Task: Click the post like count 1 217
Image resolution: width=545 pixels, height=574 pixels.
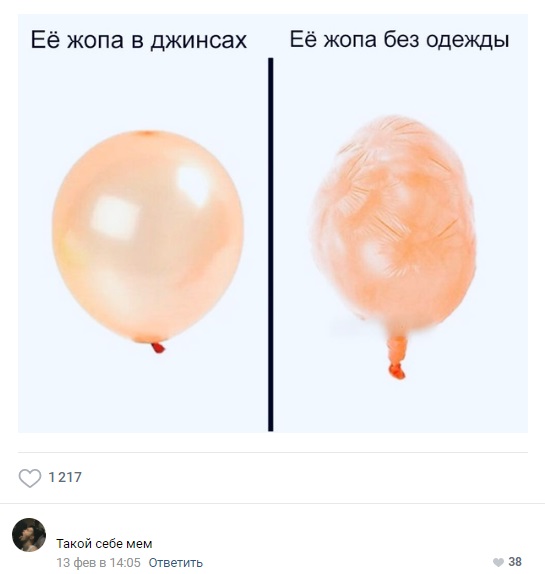Action: (65, 477)
